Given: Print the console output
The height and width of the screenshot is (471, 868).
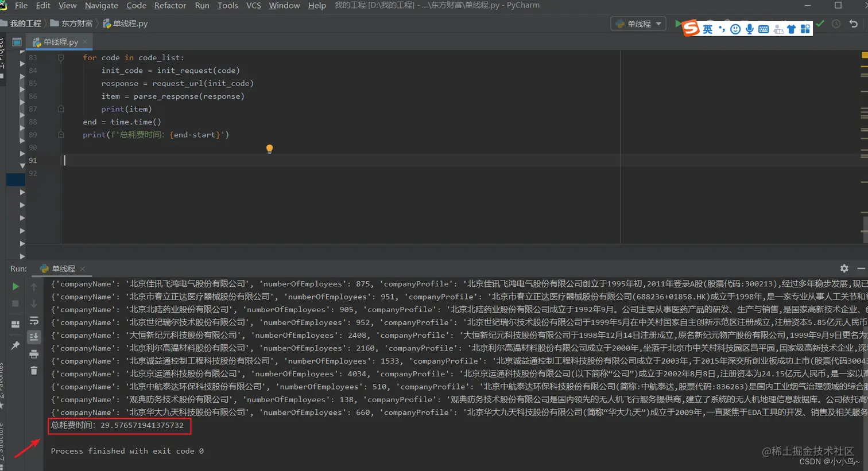Looking at the screenshot, I should tap(34, 354).
